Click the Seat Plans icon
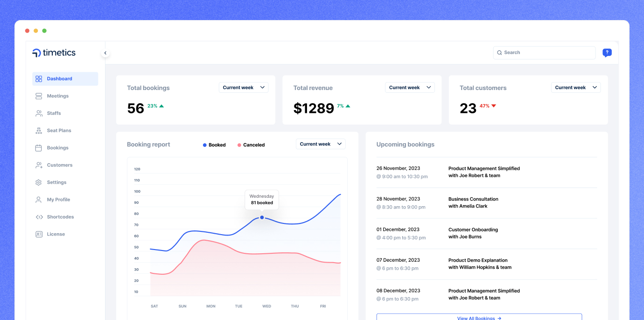 click(x=39, y=131)
